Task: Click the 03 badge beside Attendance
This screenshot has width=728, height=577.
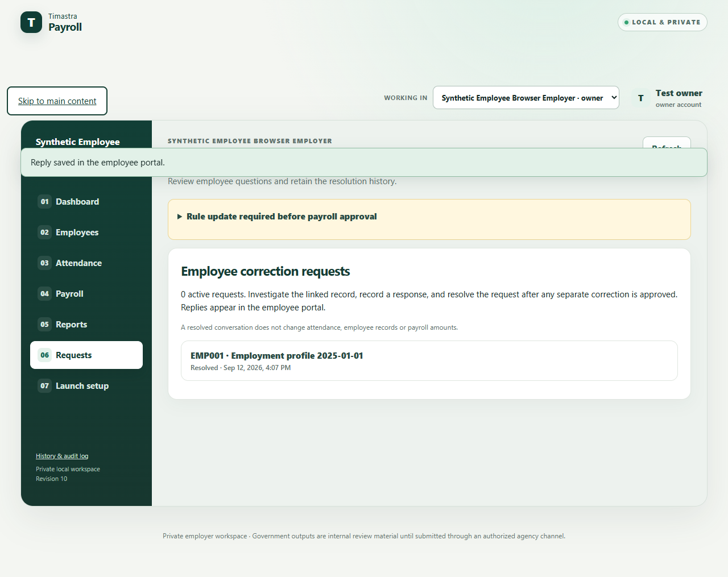Action: coord(45,263)
